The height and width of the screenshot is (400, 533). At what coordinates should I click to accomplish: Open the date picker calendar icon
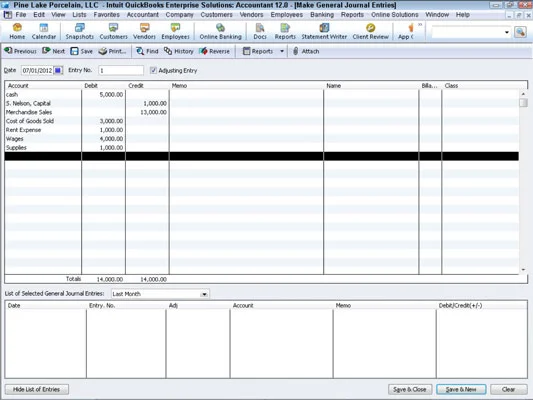point(58,70)
